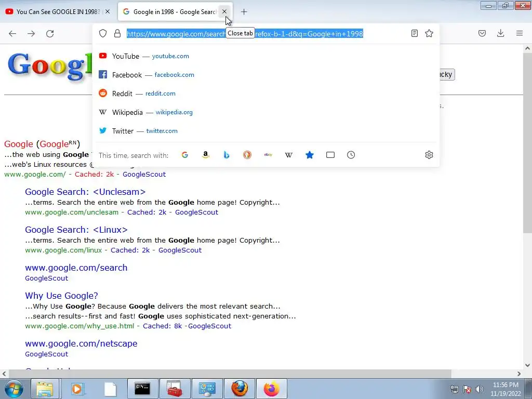Open Cached: 2k link for www.google.com/linux
The width and height of the screenshot is (532, 399).
pos(130,250)
